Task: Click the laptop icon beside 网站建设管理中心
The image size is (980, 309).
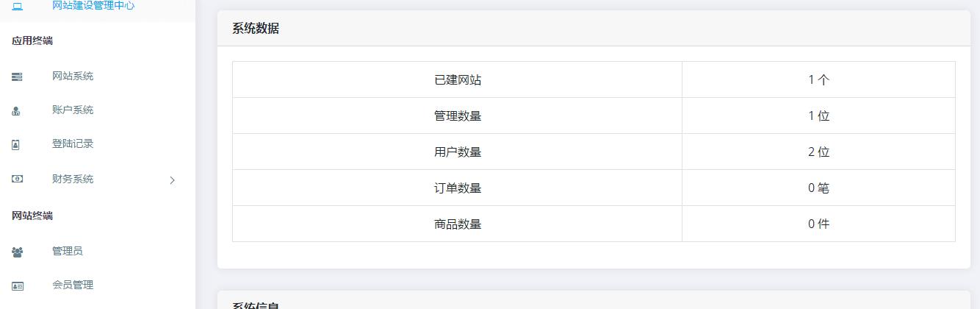Action: (17, 6)
